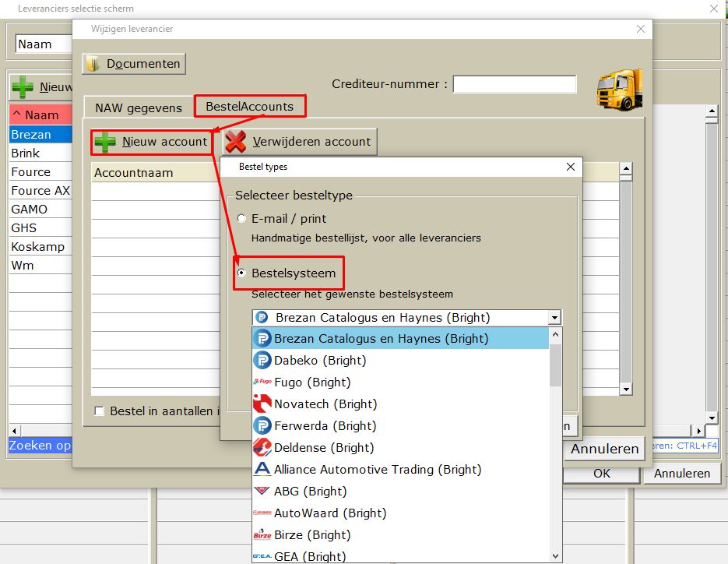Screen dimensions: 728x564
Task: Click the Naam search field
Action: tap(44, 44)
